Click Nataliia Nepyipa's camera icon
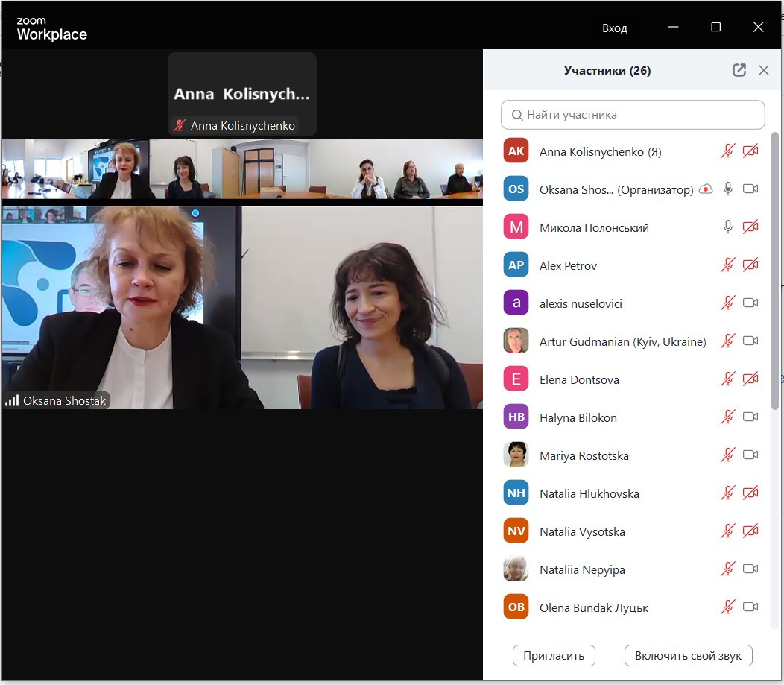 [750, 569]
